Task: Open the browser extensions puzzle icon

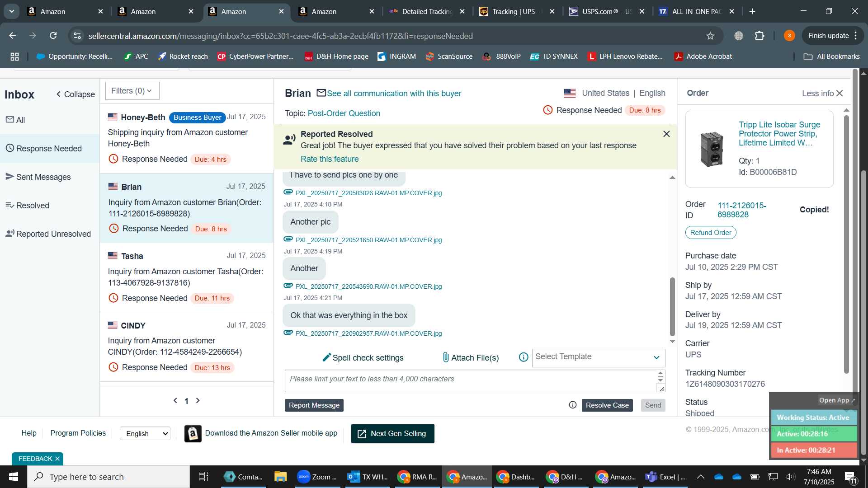Action: (x=759, y=36)
